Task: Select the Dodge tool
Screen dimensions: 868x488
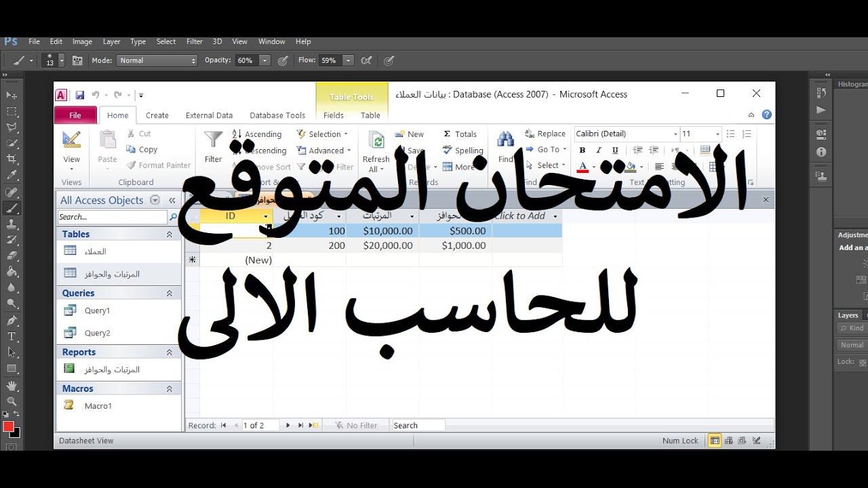Action: click(12, 304)
